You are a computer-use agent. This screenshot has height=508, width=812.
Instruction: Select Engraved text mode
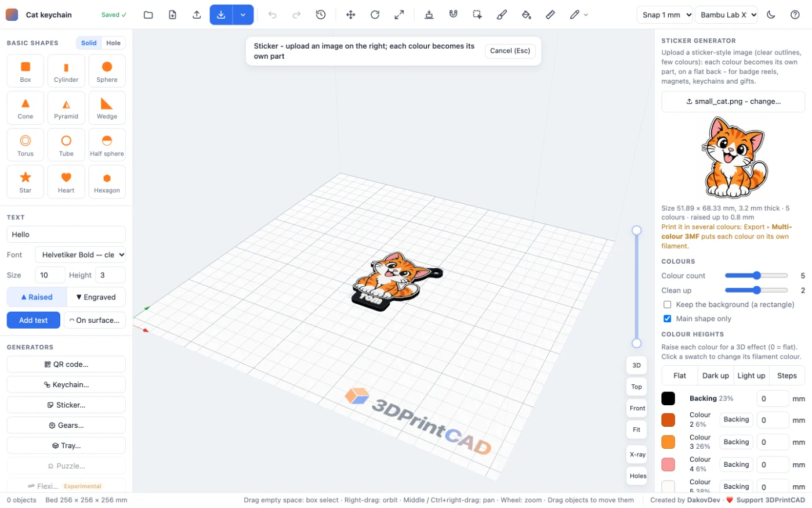click(96, 297)
